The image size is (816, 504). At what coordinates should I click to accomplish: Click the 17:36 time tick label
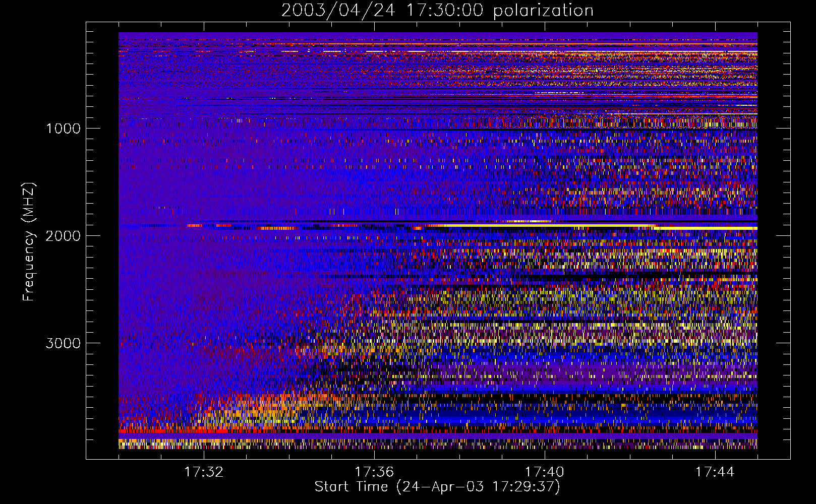pyautogui.click(x=374, y=472)
